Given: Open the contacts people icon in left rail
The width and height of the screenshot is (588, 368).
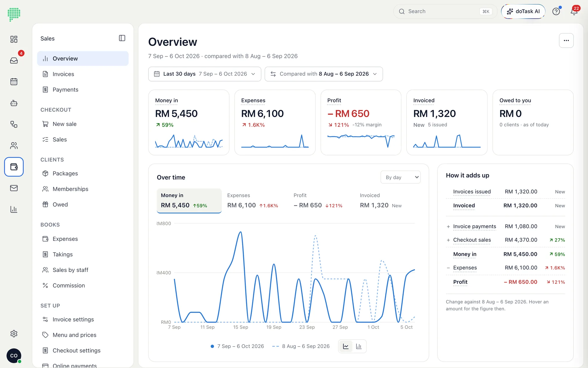Looking at the screenshot, I should pos(14,145).
